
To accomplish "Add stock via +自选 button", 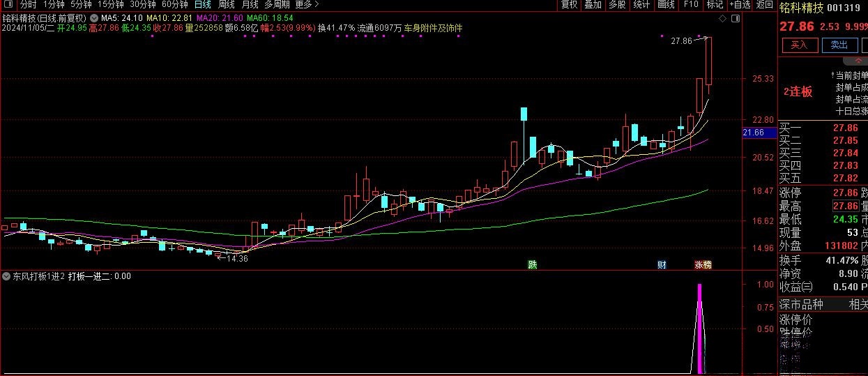I will click(739, 5).
